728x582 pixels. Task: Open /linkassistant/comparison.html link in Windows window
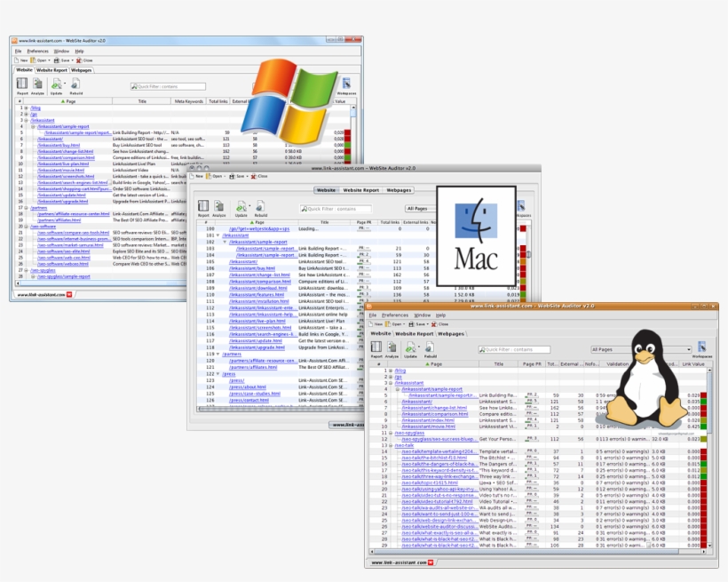coord(66,157)
